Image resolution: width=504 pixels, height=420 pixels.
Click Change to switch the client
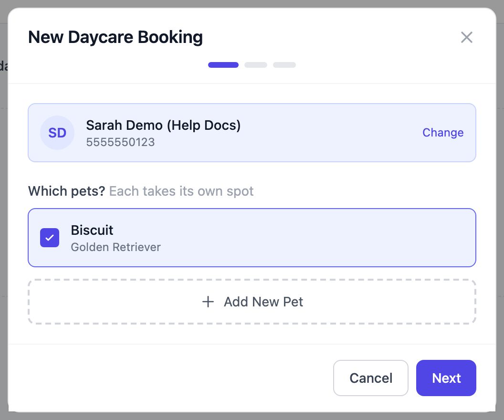[442, 132]
